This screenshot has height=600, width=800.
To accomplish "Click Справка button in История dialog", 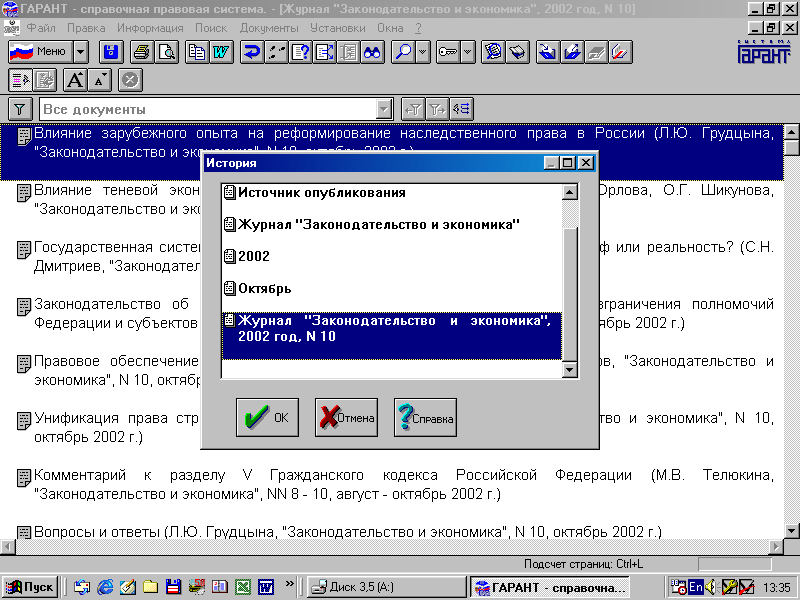I will 426,417.
